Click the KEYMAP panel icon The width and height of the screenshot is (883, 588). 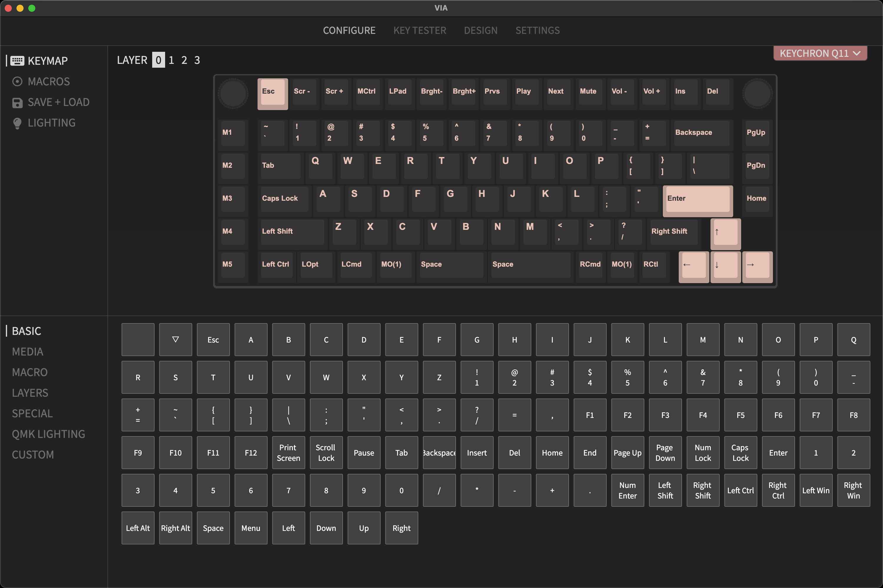[17, 60]
